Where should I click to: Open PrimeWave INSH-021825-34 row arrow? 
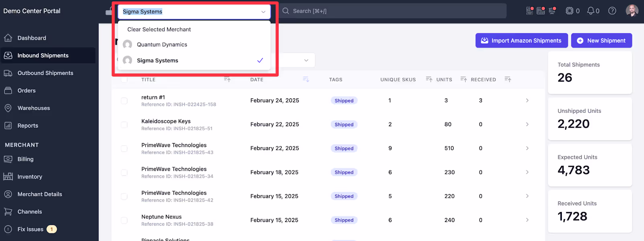pyautogui.click(x=527, y=172)
